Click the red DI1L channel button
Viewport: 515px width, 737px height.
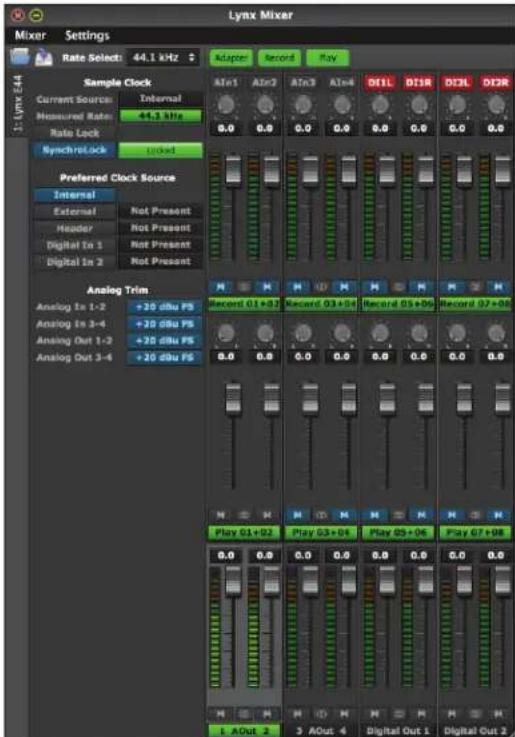[380, 83]
